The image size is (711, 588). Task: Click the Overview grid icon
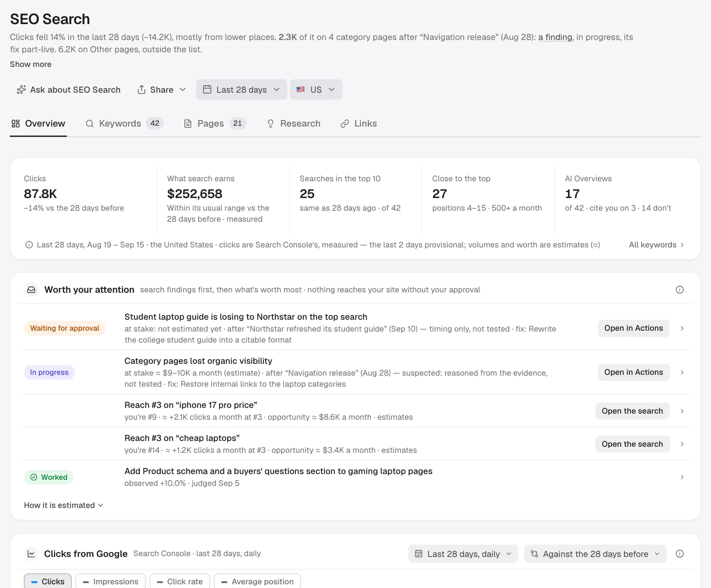click(16, 123)
